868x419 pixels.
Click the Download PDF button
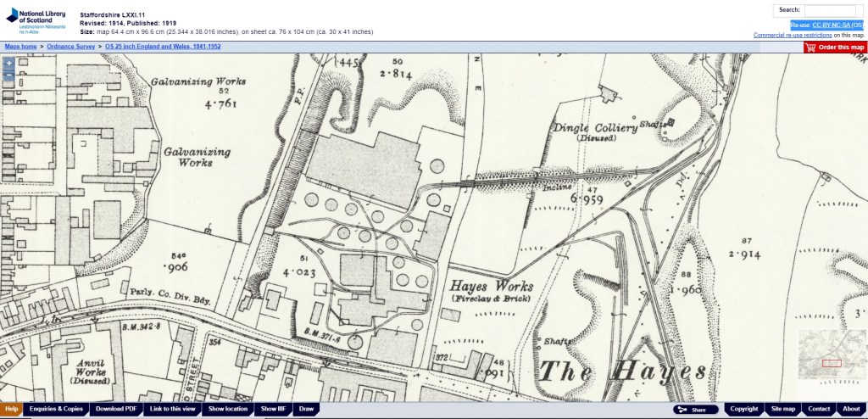[x=116, y=409]
